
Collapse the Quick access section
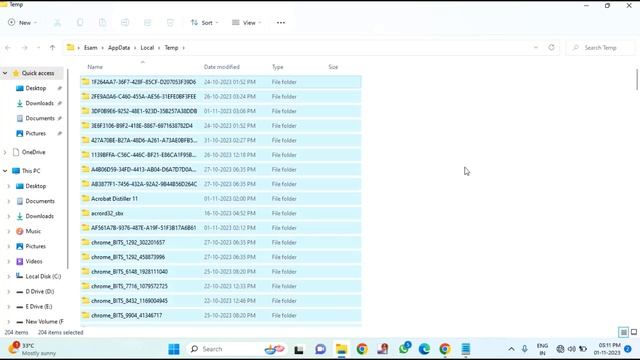tap(5, 73)
